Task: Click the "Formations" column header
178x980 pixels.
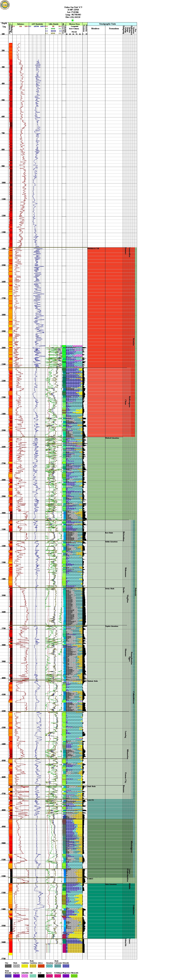Action: [114, 29]
